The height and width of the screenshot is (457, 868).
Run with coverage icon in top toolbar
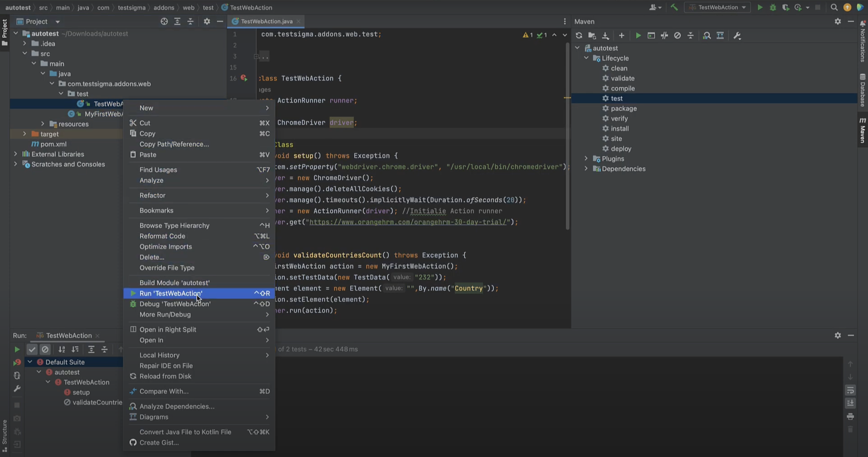[786, 8]
